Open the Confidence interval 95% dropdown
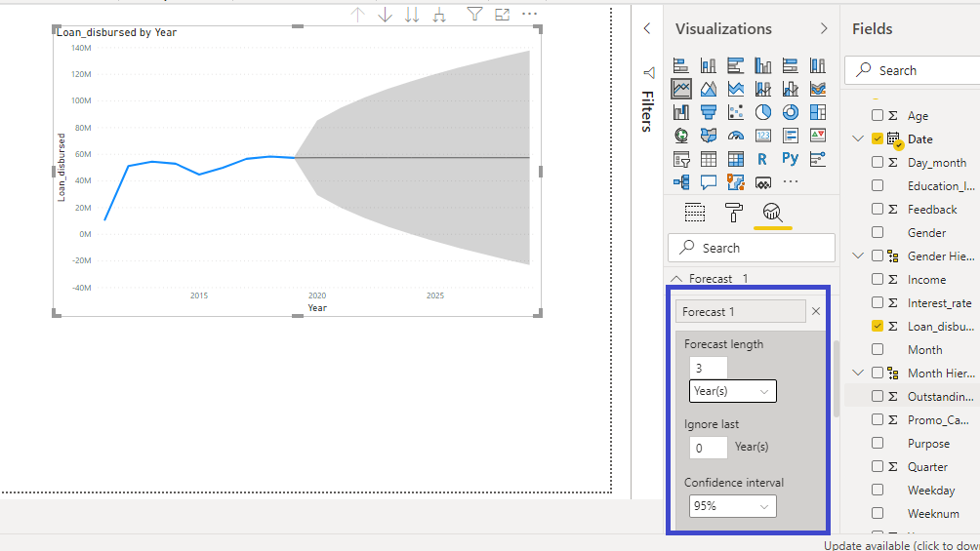The image size is (980, 551). (732, 506)
